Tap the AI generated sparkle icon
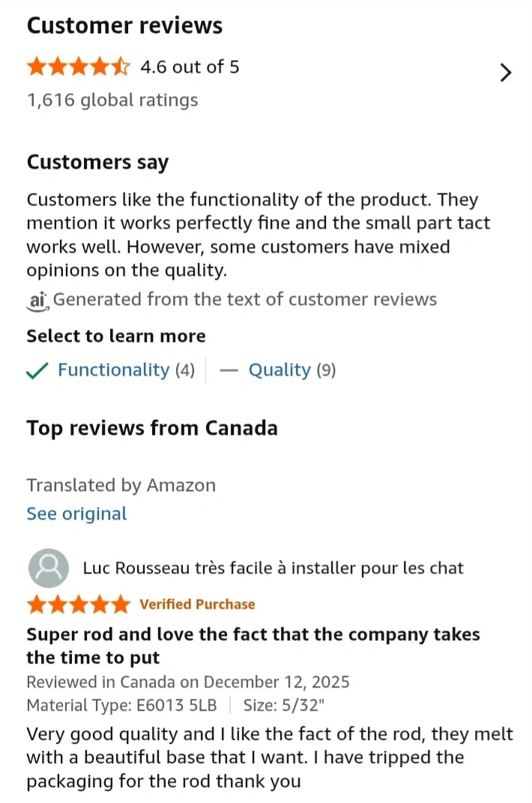 pos(37,300)
